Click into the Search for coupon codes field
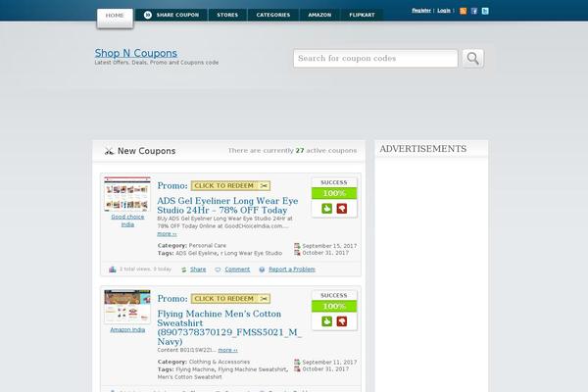 click(375, 59)
